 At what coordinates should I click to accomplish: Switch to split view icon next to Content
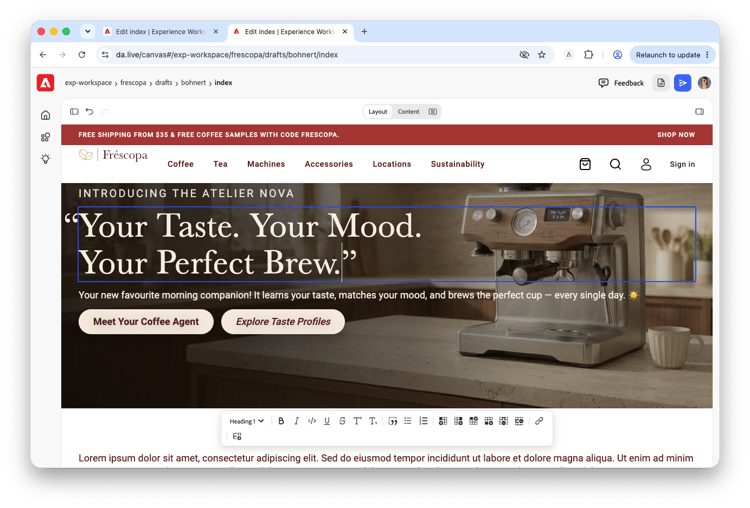click(x=432, y=111)
